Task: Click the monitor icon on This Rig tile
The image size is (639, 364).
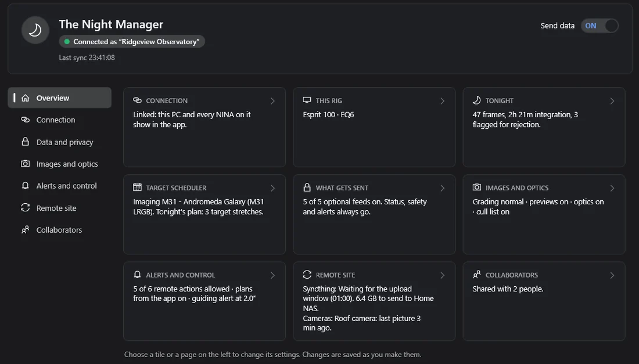Action: click(x=307, y=100)
